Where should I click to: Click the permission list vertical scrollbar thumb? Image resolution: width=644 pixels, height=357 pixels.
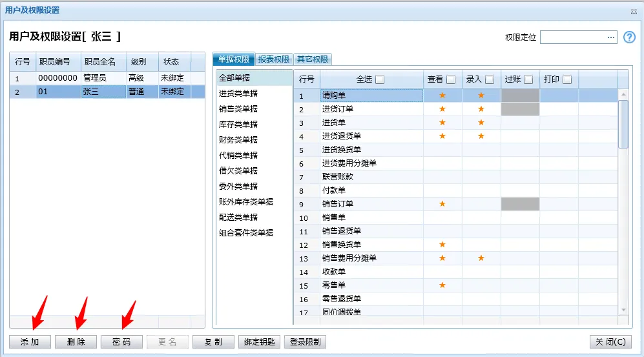tap(623, 125)
